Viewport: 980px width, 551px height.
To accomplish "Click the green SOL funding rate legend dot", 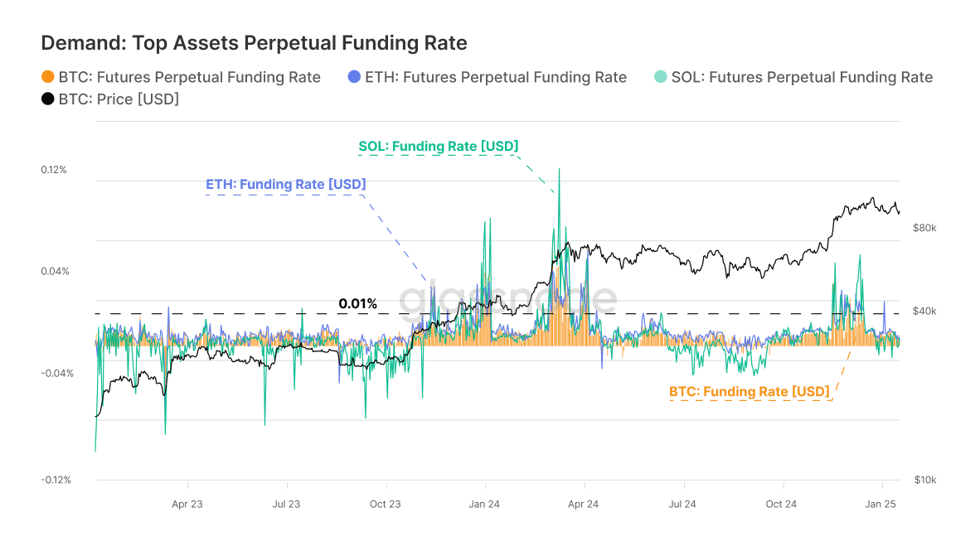I will tap(660, 77).
